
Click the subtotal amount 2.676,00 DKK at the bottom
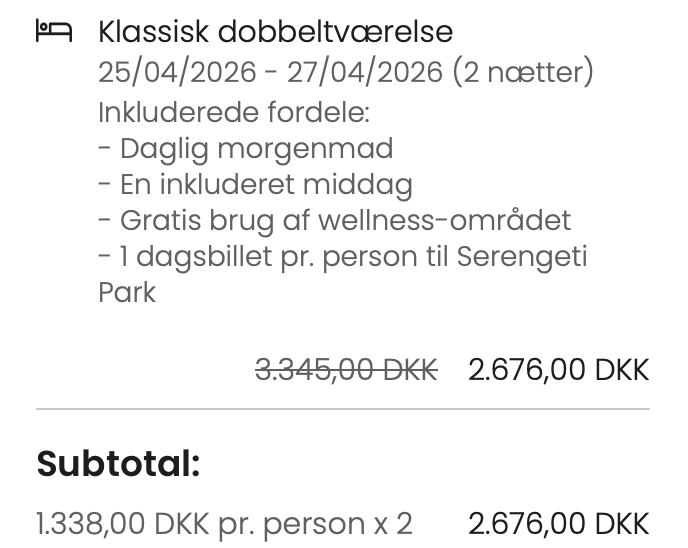point(558,523)
